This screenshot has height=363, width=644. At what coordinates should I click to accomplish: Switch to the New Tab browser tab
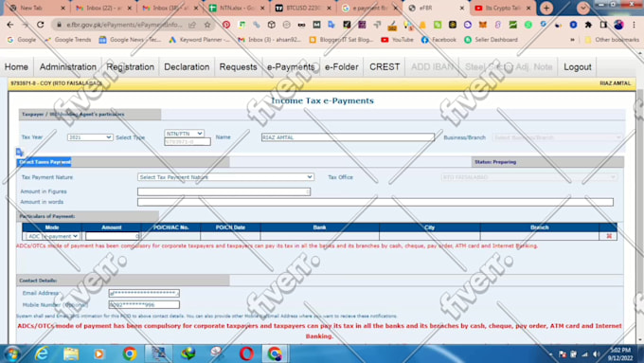[37, 9]
